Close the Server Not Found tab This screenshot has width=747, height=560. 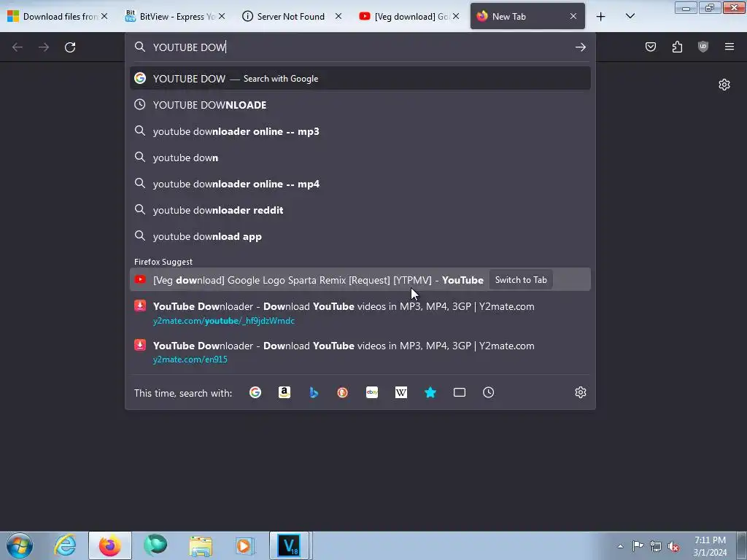[338, 16]
